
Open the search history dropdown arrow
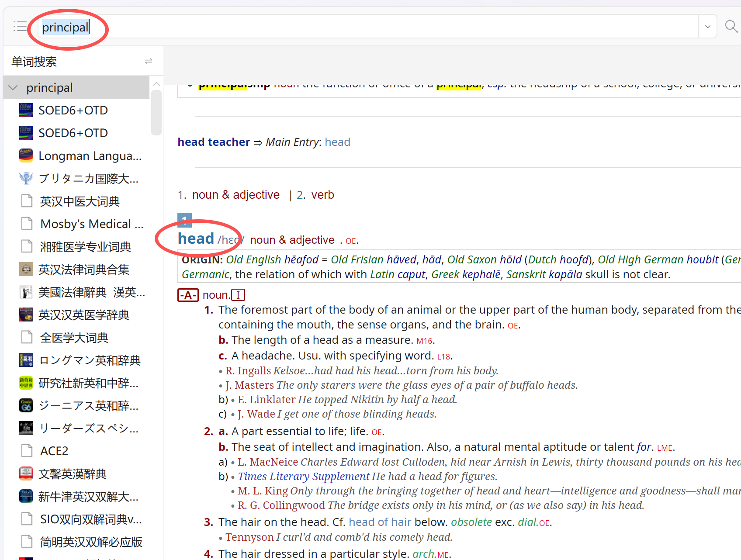(707, 27)
